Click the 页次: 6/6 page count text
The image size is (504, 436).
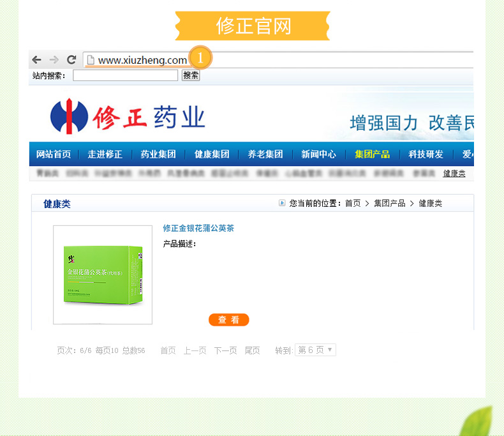(74, 350)
